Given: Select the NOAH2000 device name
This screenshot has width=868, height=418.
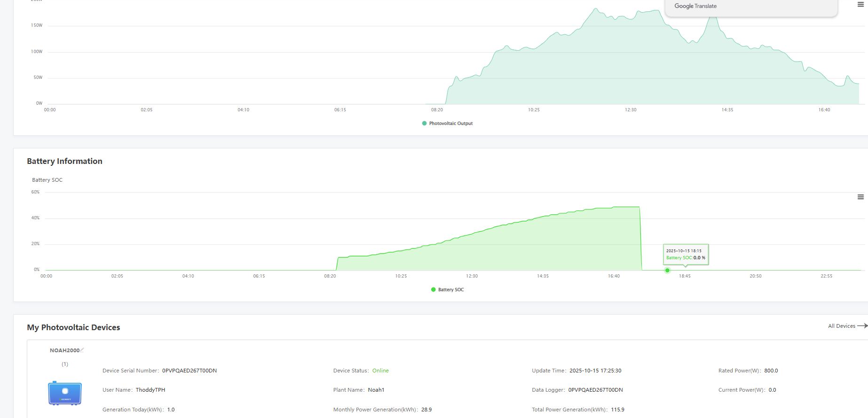Looking at the screenshot, I should [64, 350].
